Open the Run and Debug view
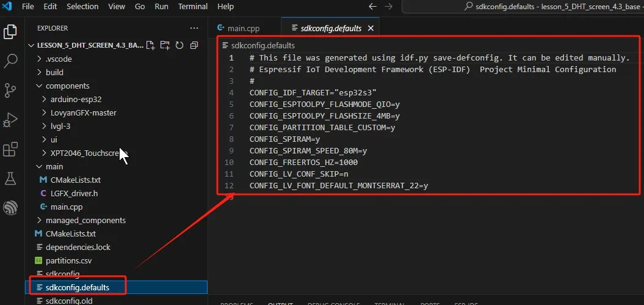The width and height of the screenshot is (644, 305). point(10,120)
